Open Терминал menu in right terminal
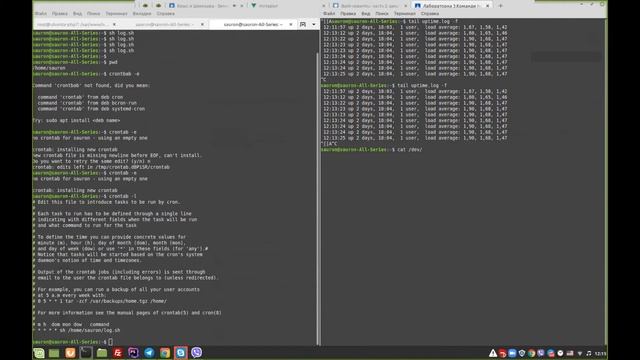The image size is (640, 360). point(404,13)
